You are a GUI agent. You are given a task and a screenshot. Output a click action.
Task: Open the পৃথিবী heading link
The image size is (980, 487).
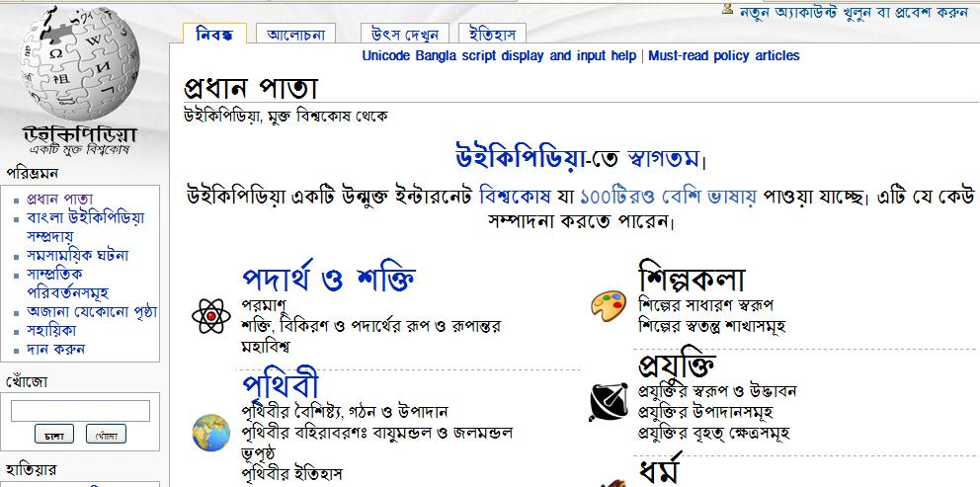[280, 385]
